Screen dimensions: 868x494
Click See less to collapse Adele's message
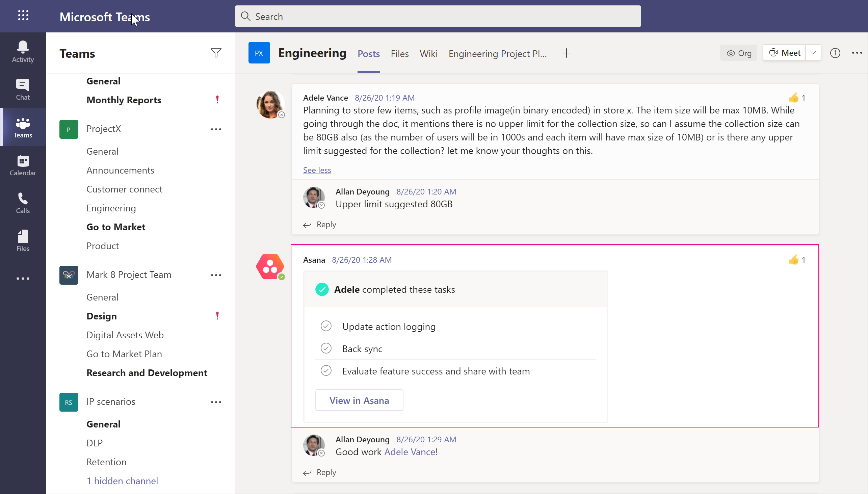pyautogui.click(x=317, y=169)
